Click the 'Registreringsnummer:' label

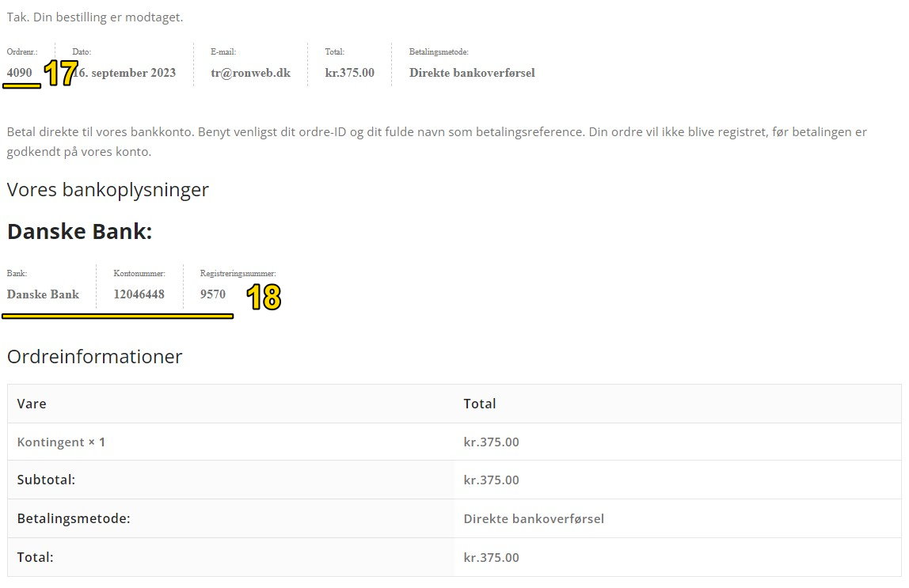click(238, 273)
